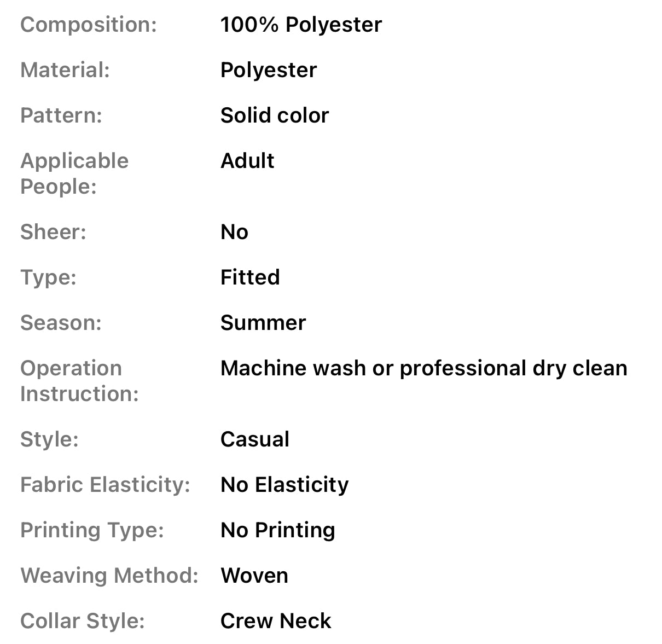662x644 pixels.
Task: Click "Machine wash or professional dry clean" text
Action: click(423, 368)
